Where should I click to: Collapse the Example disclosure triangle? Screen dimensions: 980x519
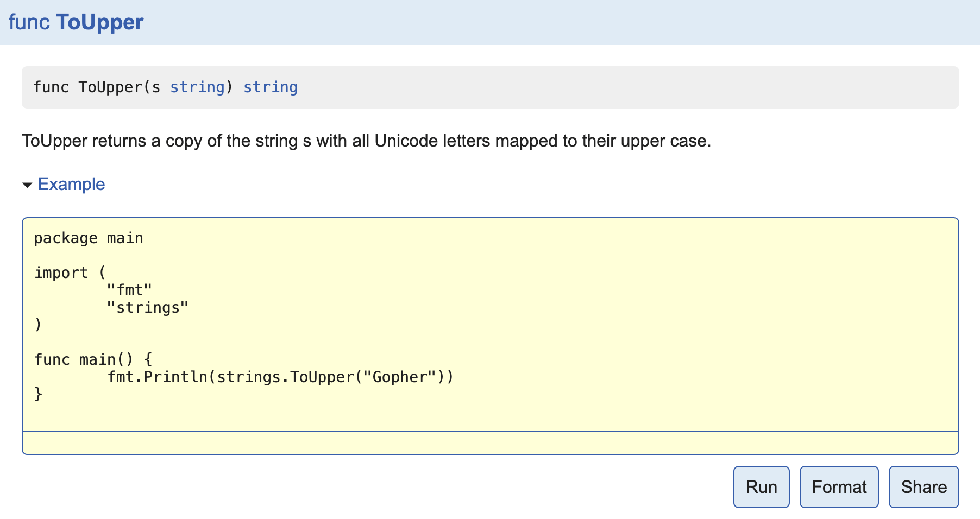[x=27, y=185]
